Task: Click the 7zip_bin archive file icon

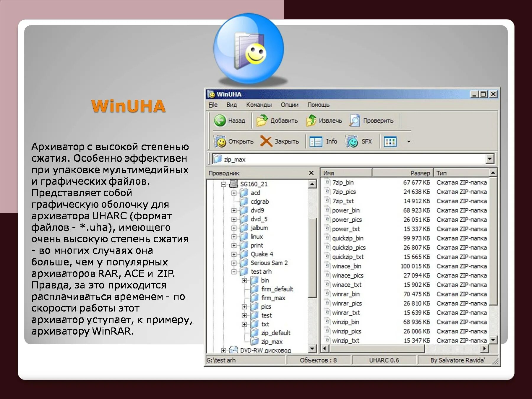Action: (x=327, y=182)
